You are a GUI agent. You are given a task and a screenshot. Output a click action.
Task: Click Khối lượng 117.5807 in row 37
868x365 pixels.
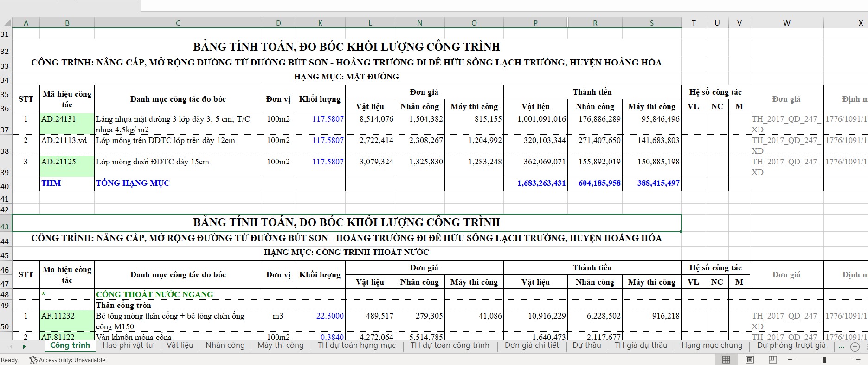320,124
